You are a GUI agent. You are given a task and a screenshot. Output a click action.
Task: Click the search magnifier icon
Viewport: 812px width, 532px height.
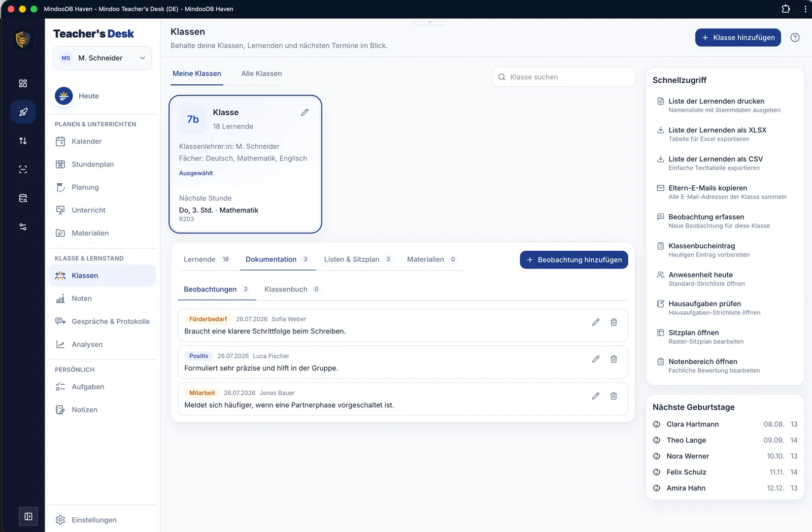click(502, 77)
